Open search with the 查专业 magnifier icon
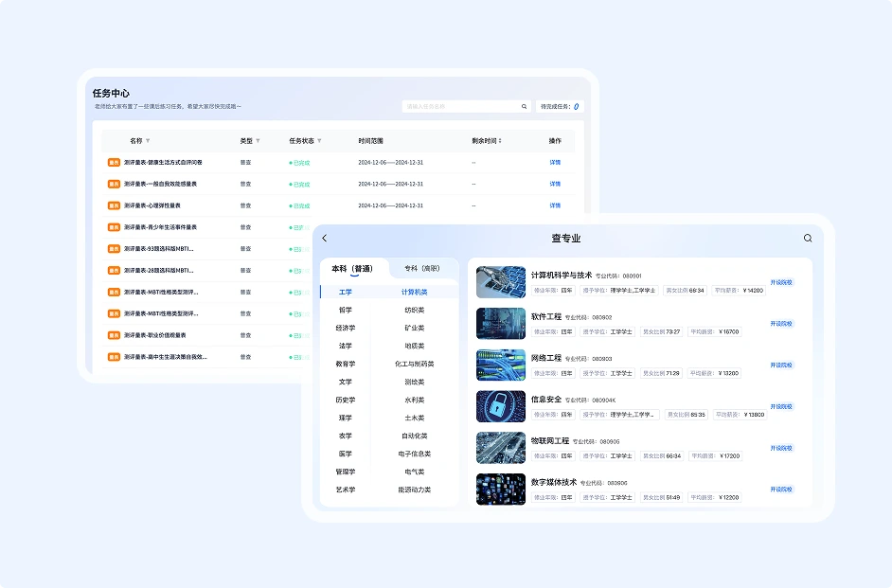This screenshot has width=892, height=588. [x=808, y=239]
